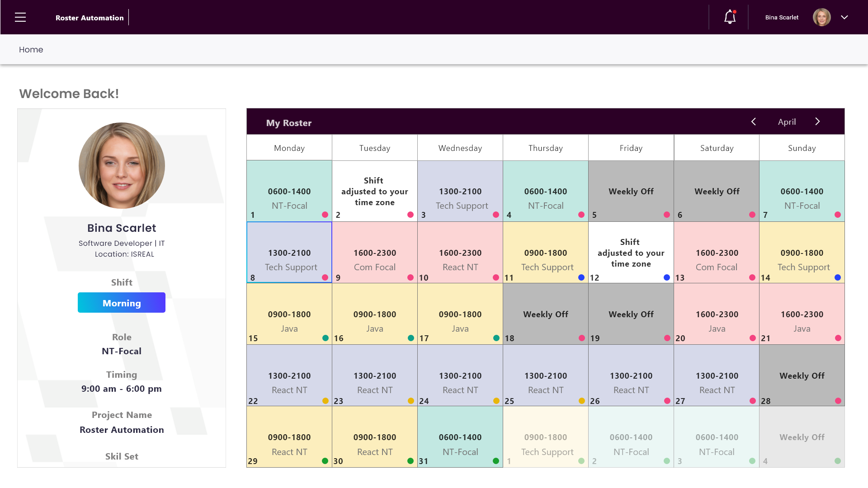This screenshot has height=488, width=868.
Task: Click the pink status dot on day 1
Action: click(x=325, y=215)
